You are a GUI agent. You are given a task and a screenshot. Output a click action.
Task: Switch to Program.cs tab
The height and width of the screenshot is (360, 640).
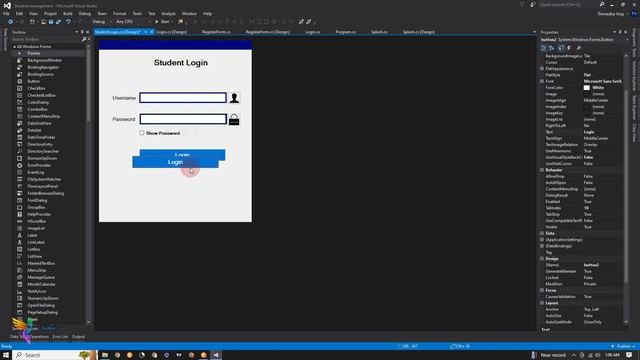pos(345,32)
